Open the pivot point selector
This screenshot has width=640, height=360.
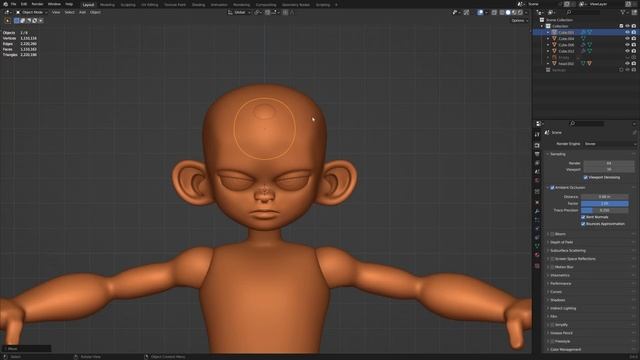click(258, 12)
